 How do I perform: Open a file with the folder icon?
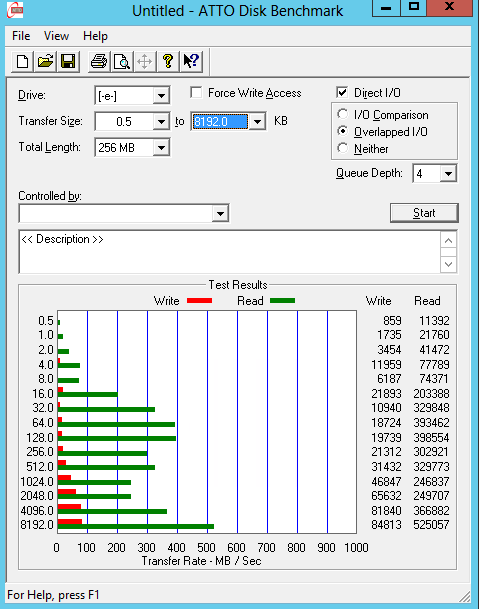(45, 61)
